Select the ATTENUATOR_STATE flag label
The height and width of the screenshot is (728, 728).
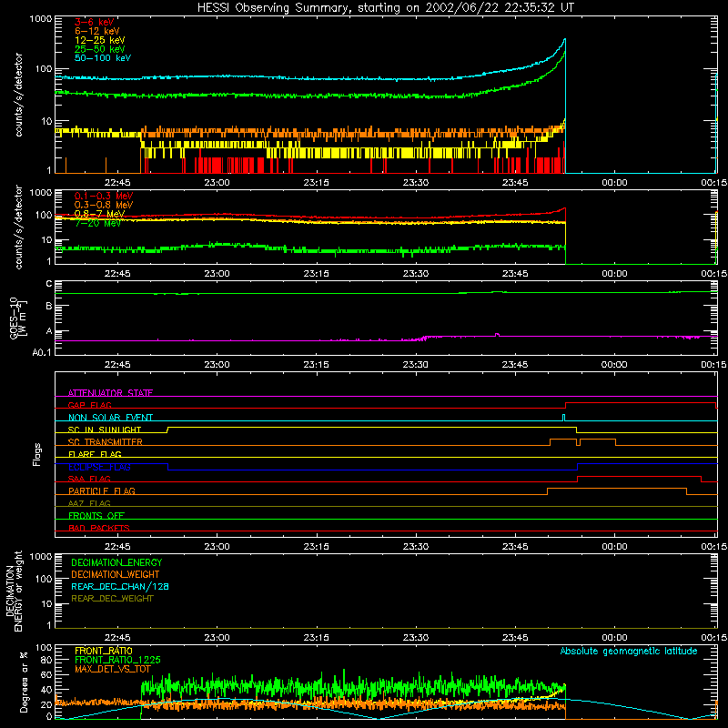point(110,393)
